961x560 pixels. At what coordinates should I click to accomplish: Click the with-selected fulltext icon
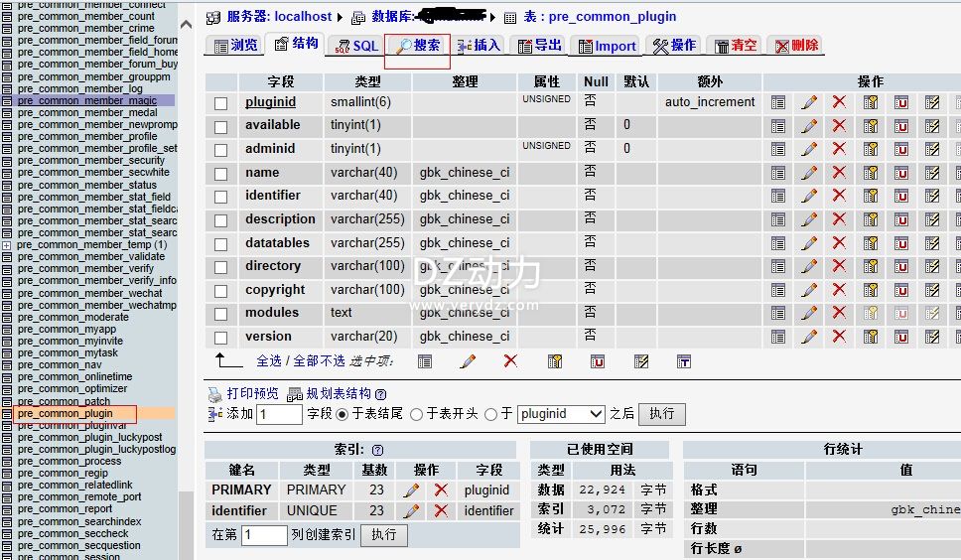pyautogui.click(x=684, y=361)
